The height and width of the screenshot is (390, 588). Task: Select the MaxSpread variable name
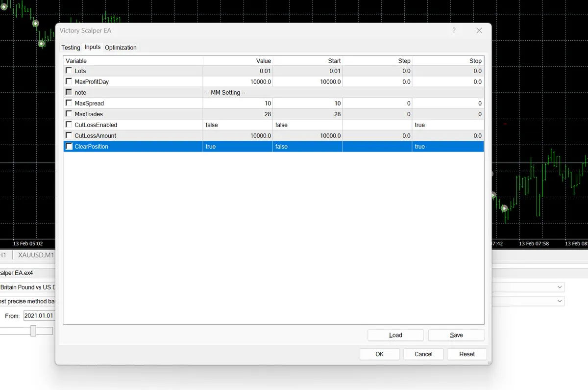click(89, 104)
